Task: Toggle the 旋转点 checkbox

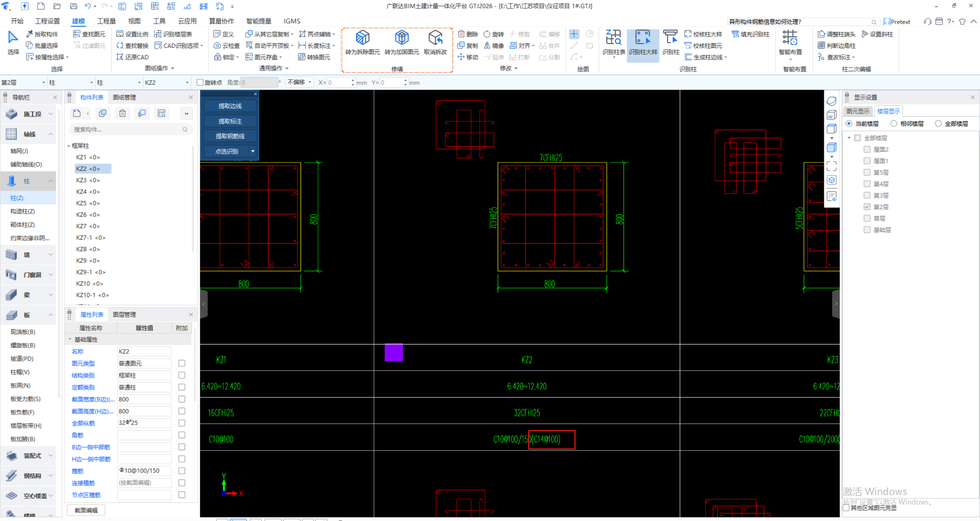Action: 200,82
